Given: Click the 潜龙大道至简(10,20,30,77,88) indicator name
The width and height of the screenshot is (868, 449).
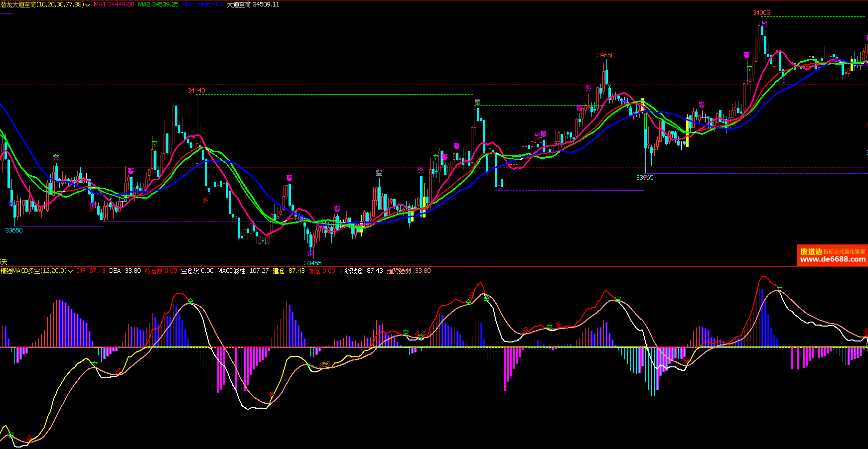Looking at the screenshot, I should 42,4.
